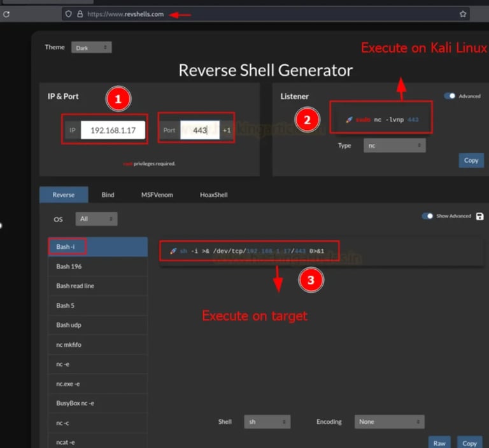Click the Port input field
The width and height of the screenshot is (489, 448).
pyautogui.click(x=200, y=130)
